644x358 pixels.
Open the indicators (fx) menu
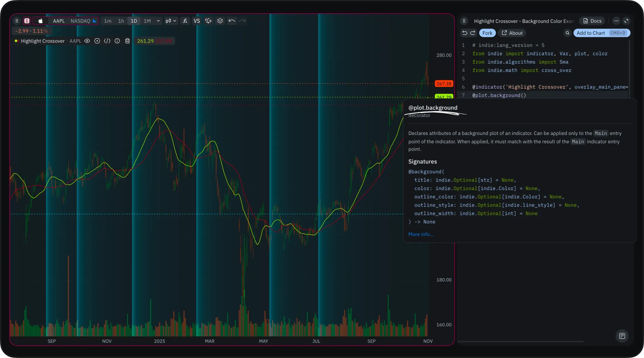(185, 21)
